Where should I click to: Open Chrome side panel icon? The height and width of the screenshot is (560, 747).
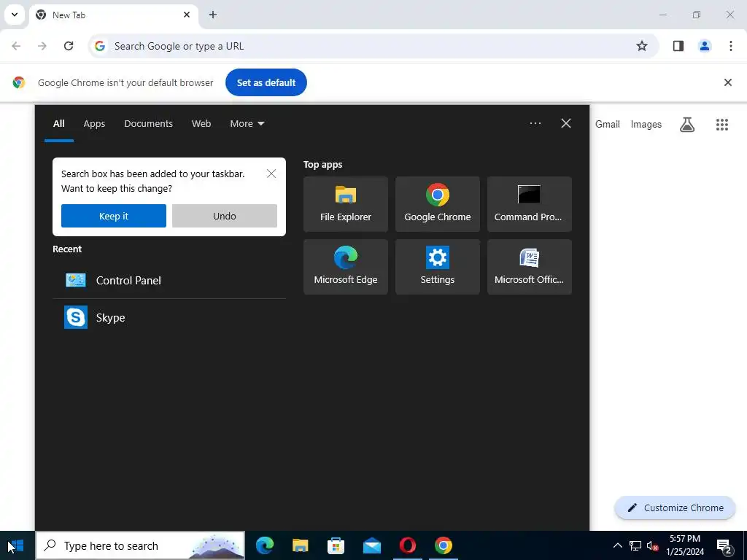678,46
